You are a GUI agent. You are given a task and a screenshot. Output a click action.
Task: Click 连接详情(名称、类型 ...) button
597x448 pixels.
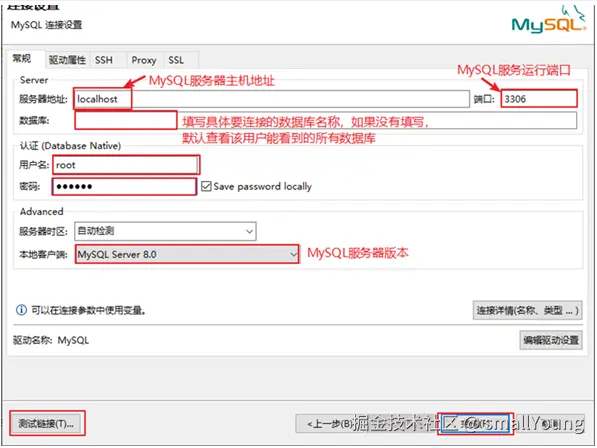527,310
